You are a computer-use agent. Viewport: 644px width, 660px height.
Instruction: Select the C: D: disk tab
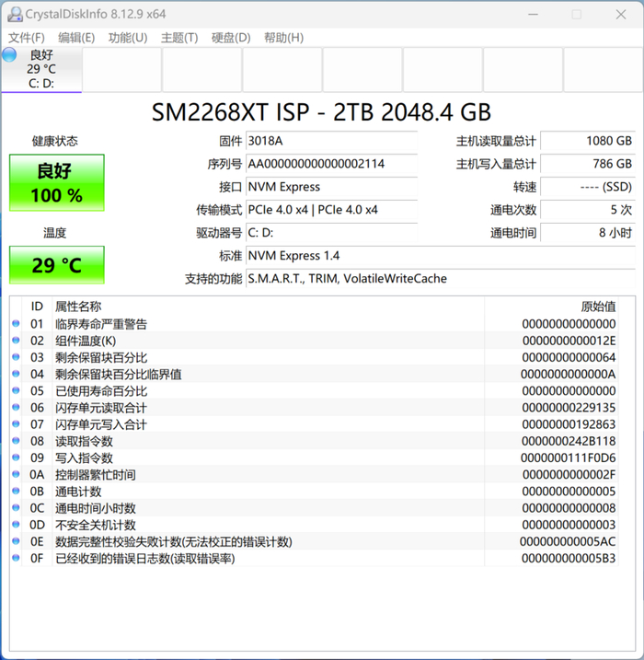[41, 69]
